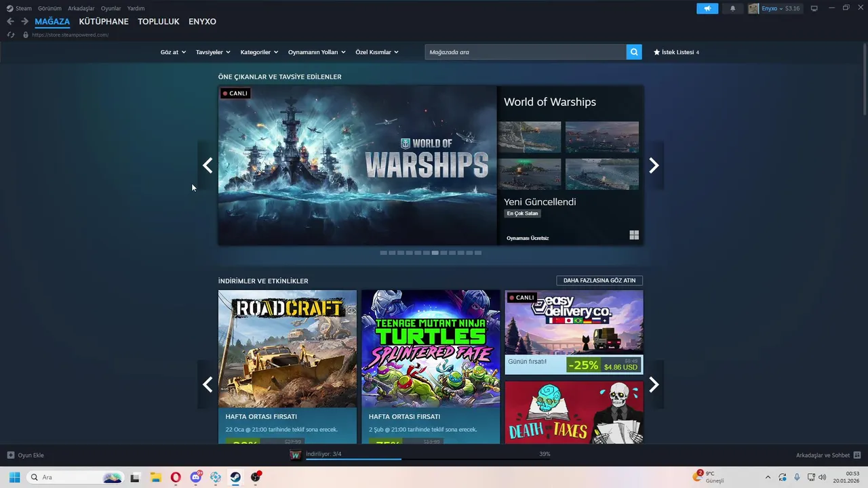Click the Steam icon in the taskbar
This screenshot has height=488, width=868.
pyautogui.click(x=235, y=477)
